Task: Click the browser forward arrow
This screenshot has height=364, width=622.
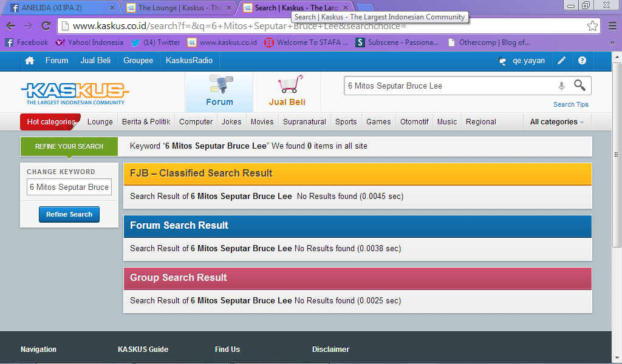Action: tap(28, 26)
